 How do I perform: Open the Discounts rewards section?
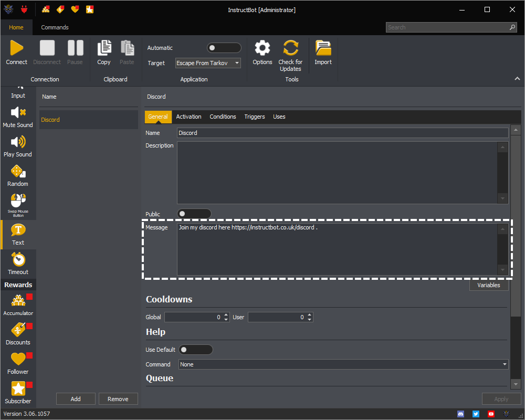coord(18,334)
